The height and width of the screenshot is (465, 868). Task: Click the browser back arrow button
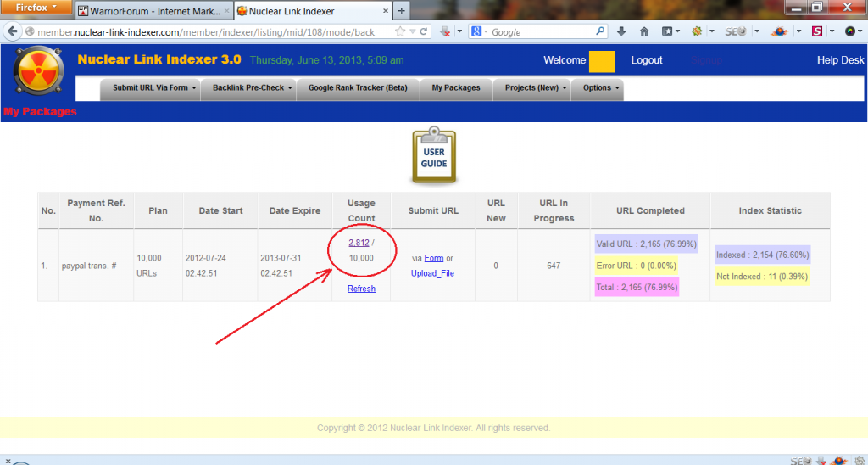(x=12, y=31)
